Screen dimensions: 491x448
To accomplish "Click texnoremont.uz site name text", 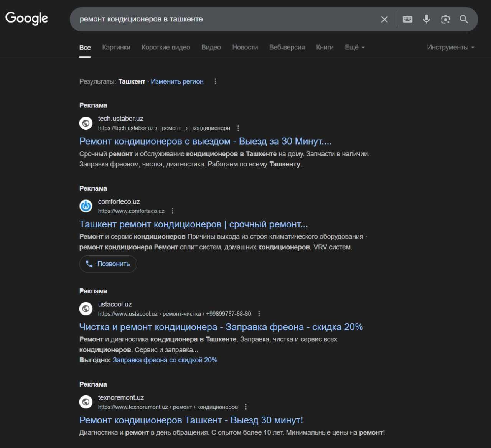I will (121, 397).
